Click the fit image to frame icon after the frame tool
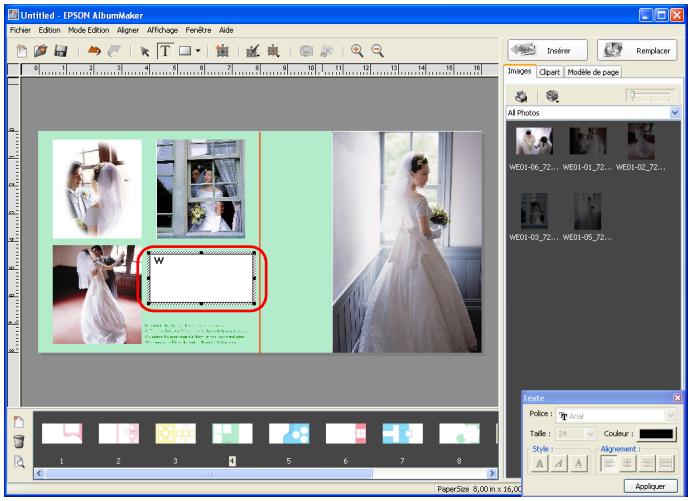Screen dimensions: 692x501 click(x=222, y=51)
